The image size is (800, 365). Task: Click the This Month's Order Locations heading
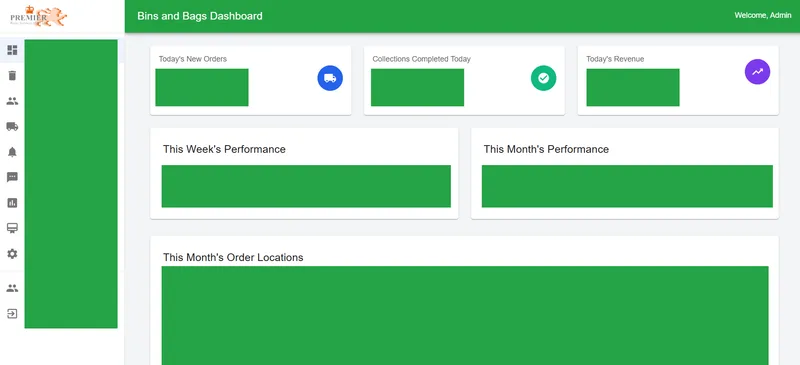point(233,257)
